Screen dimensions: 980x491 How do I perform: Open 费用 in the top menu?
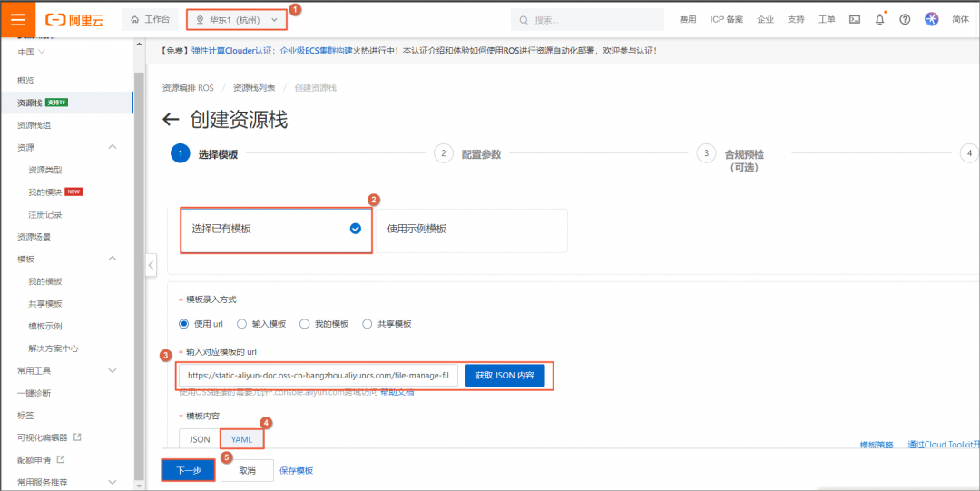[688, 20]
